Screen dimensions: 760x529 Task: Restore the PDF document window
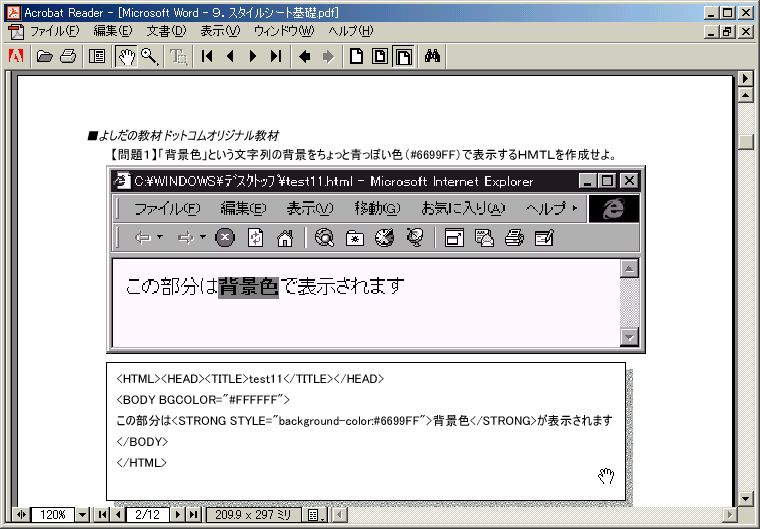728,32
